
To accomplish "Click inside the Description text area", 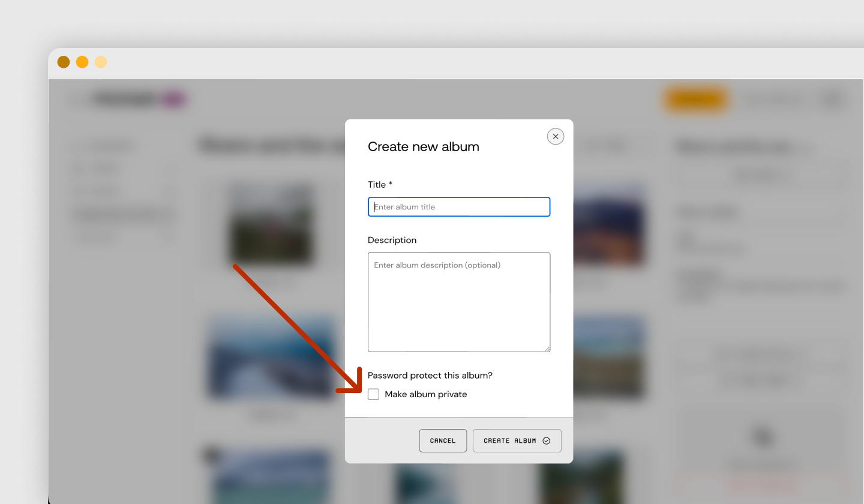I will [x=459, y=302].
